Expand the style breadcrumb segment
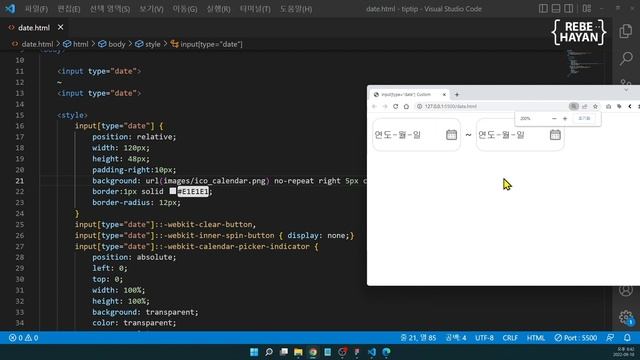The height and width of the screenshot is (360, 640). (x=148, y=44)
